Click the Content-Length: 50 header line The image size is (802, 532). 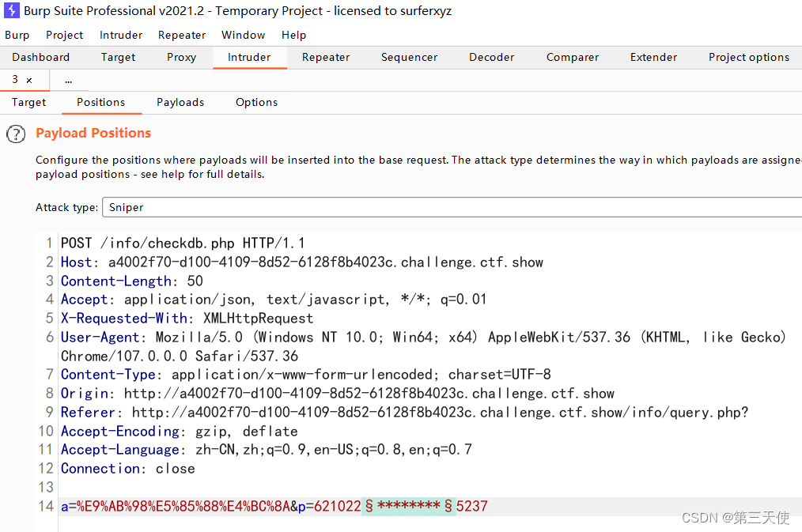click(131, 281)
